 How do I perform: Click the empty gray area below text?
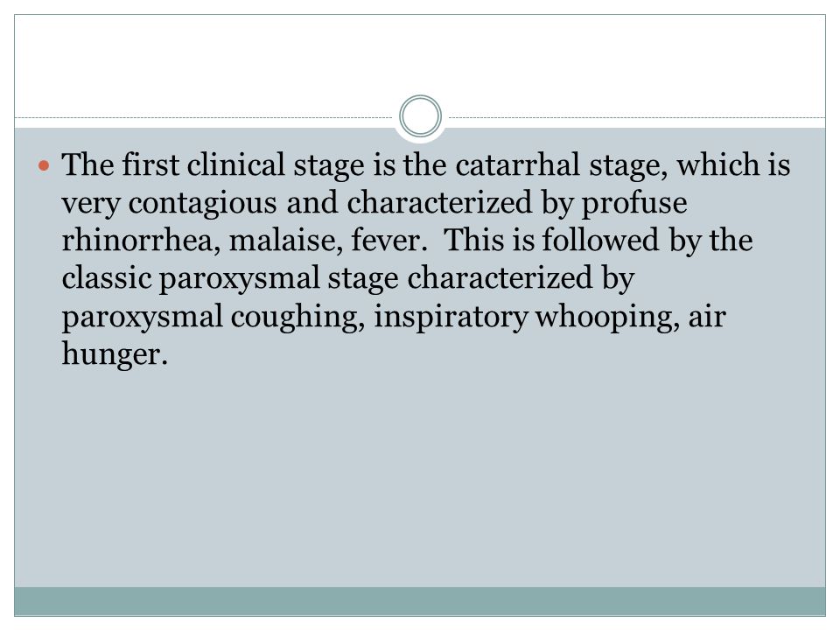tap(420, 477)
